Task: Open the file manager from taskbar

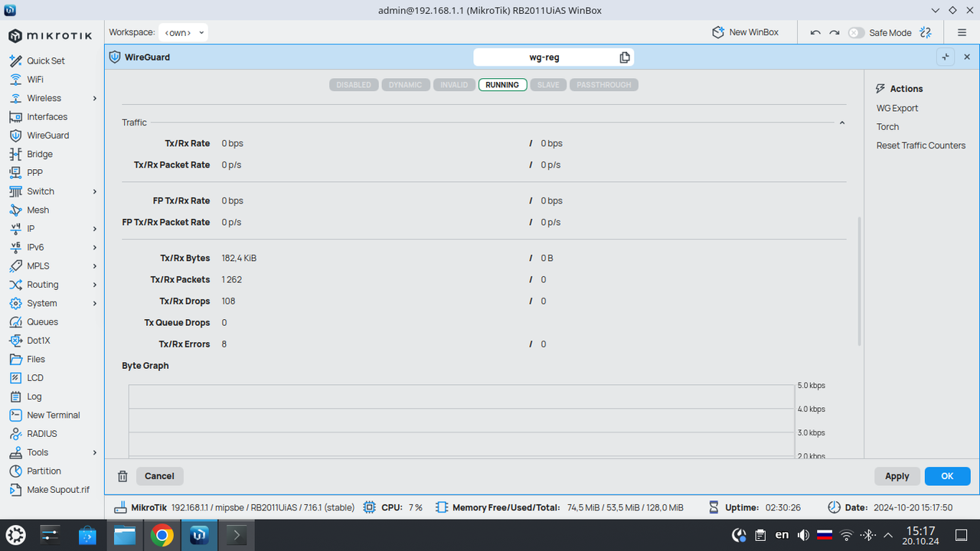Action: 125,535
